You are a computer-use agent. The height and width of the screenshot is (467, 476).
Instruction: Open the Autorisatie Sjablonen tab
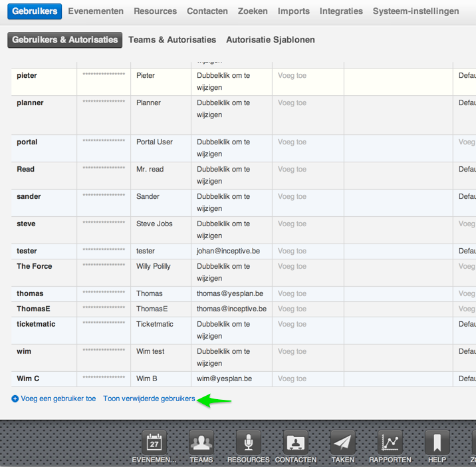pyautogui.click(x=270, y=40)
